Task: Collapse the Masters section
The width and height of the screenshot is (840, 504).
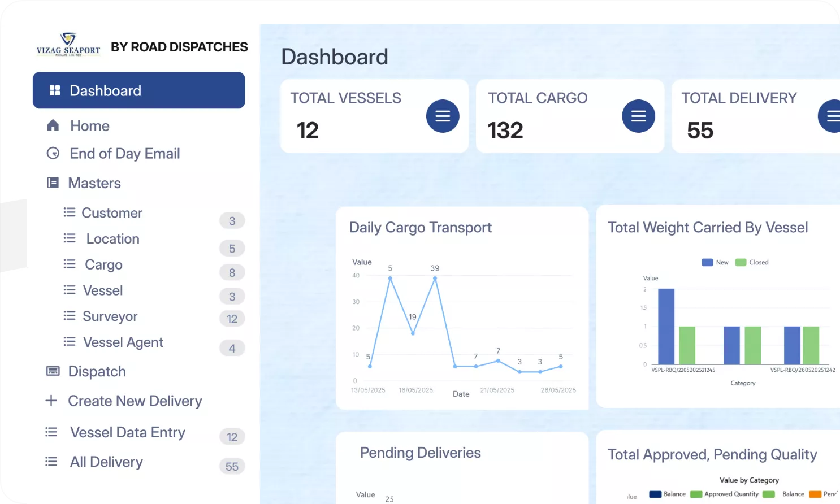Action: (x=94, y=183)
